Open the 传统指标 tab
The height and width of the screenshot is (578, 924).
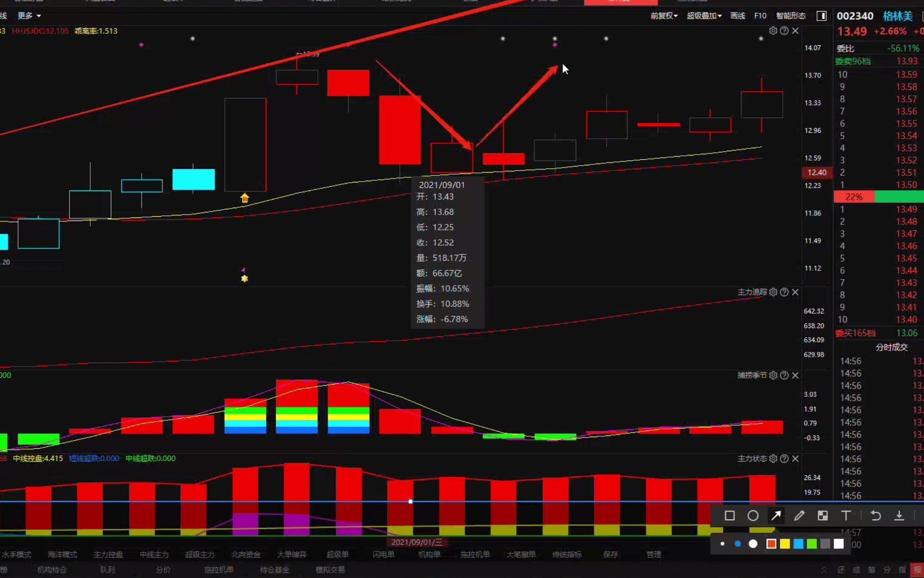(x=567, y=554)
